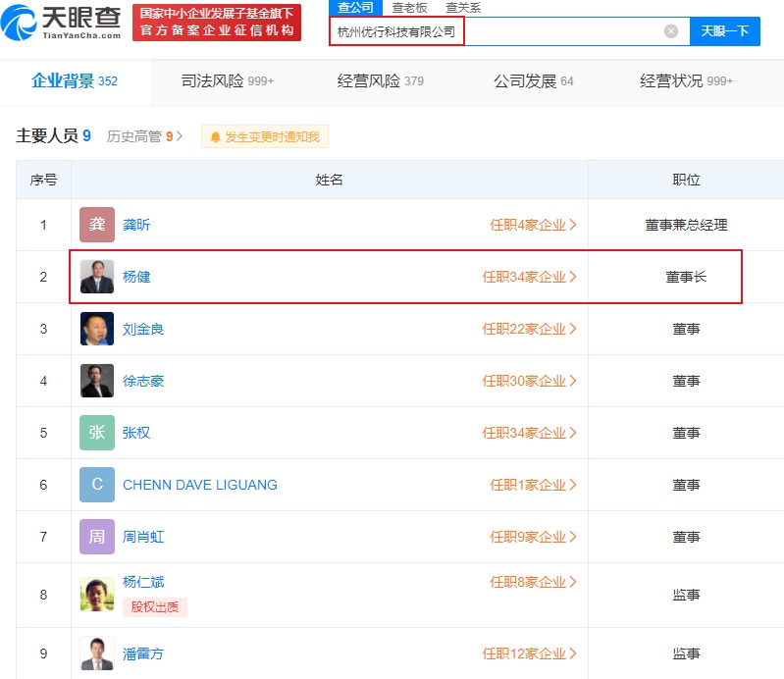
Task: Open the 公司发展 64 tab
Action: pos(534,81)
